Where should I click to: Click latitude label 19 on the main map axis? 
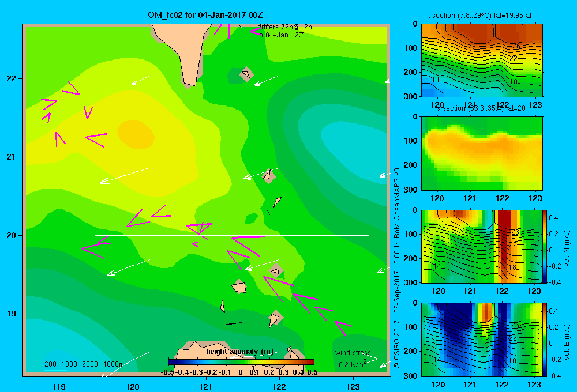pyautogui.click(x=11, y=314)
